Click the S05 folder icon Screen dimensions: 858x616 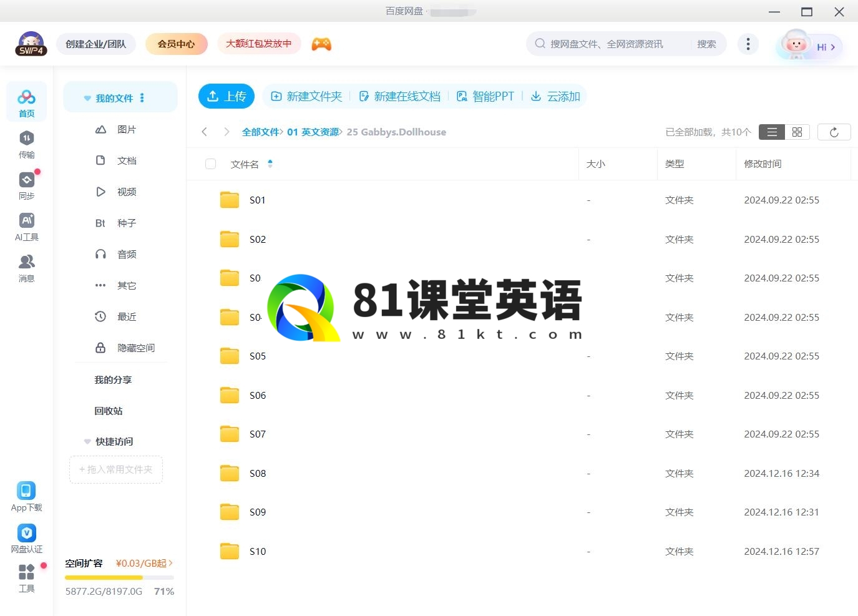[x=230, y=356]
